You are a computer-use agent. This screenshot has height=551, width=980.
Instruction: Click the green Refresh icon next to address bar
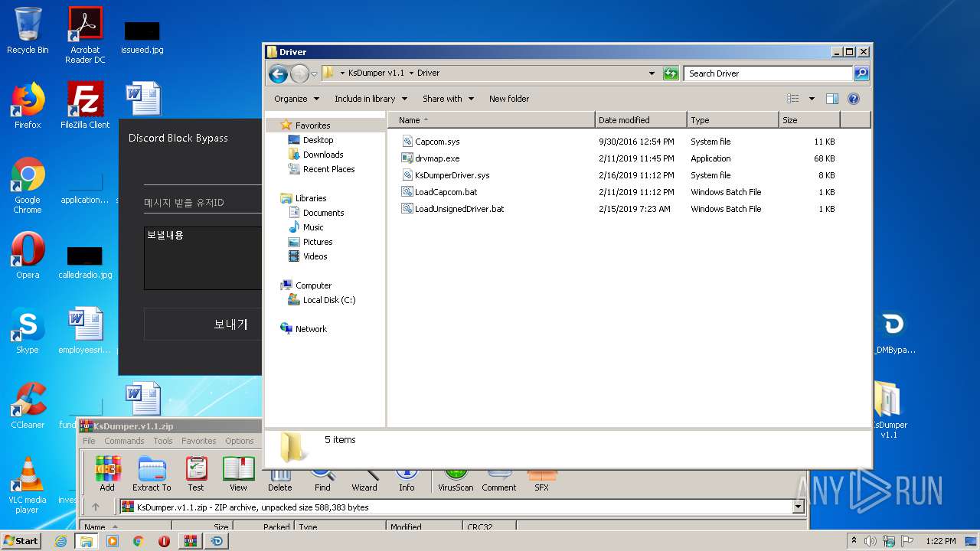pos(671,73)
